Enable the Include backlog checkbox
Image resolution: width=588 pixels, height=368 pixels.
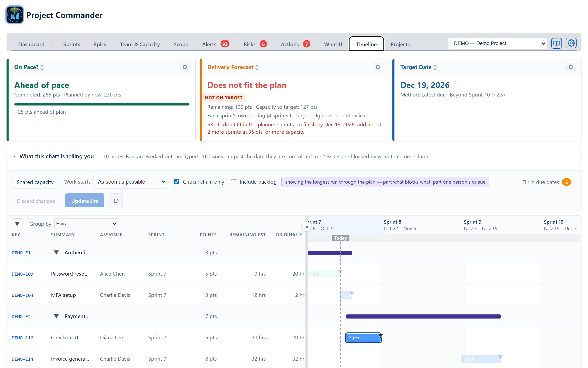point(233,182)
